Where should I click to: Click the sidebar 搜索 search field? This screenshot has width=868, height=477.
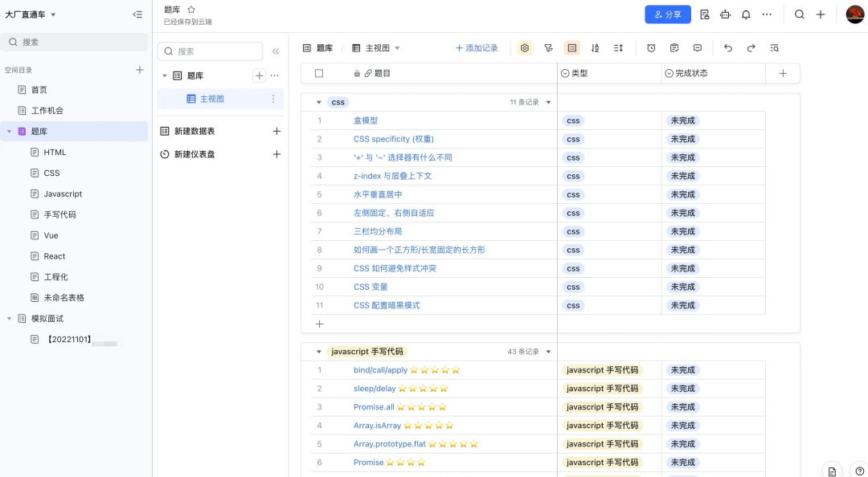(x=74, y=42)
